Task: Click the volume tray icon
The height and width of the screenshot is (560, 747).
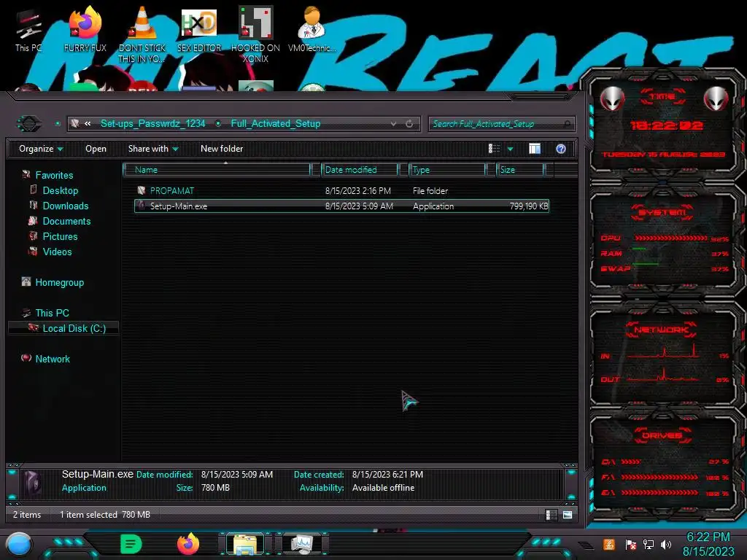Action: click(x=666, y=544)
